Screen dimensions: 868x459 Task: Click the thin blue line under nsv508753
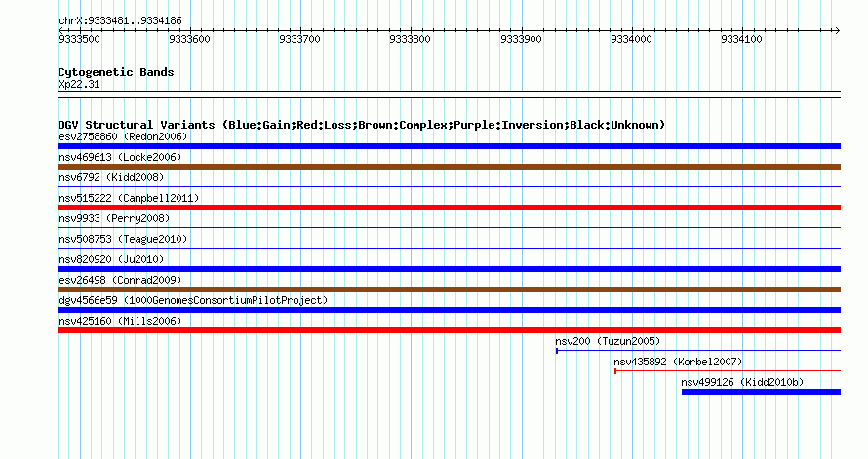pos(449,249)
